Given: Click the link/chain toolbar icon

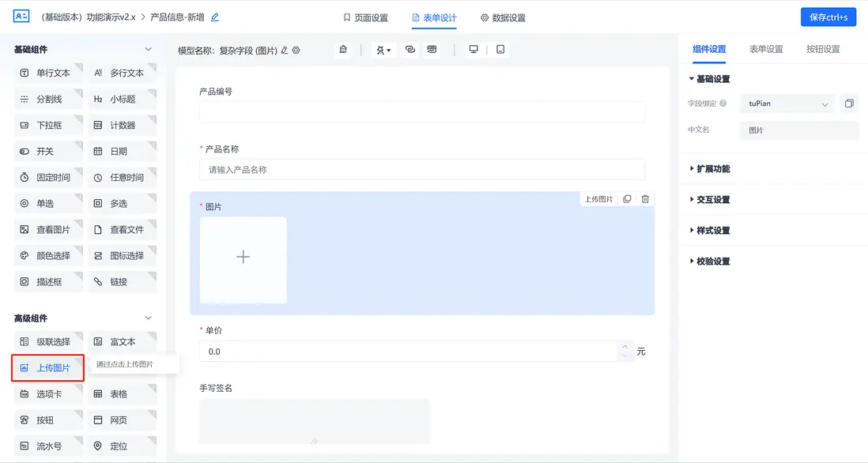Looking at the screenshot, I should coord(409,49).
